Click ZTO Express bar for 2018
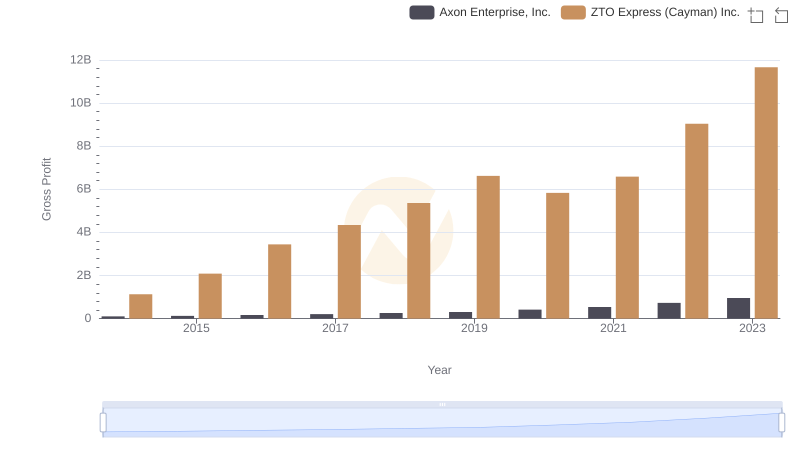 click(x=419, y=261)
